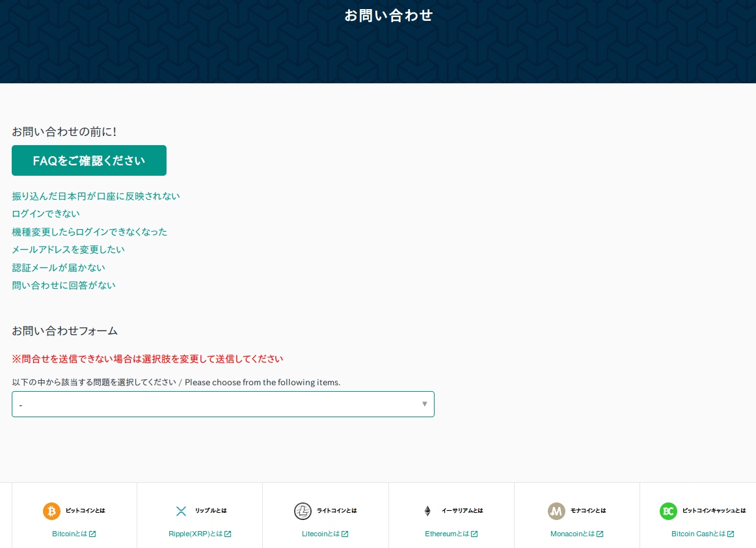Click the Bitcoin Cash green BC icon
This screenshot has width=756, height=548.
668,511
